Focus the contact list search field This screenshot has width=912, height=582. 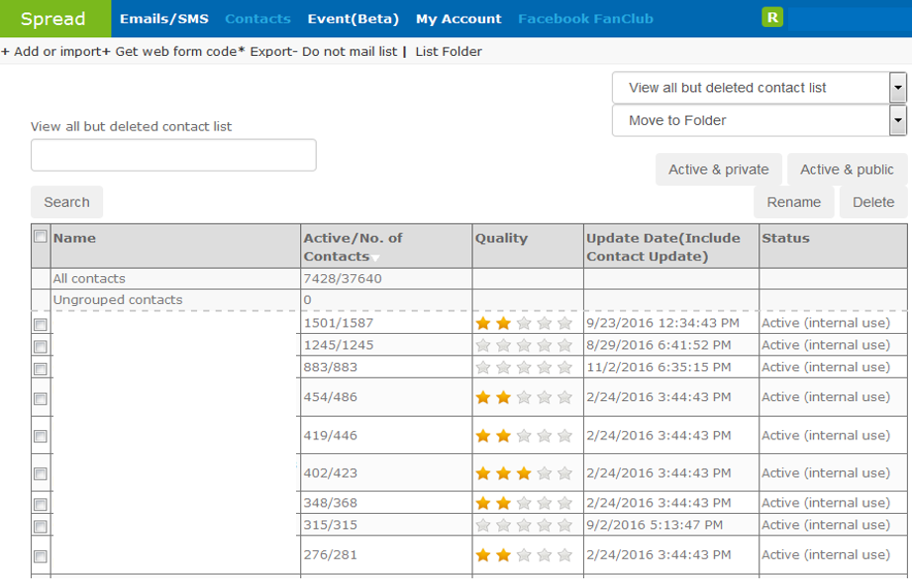point(173,155)
